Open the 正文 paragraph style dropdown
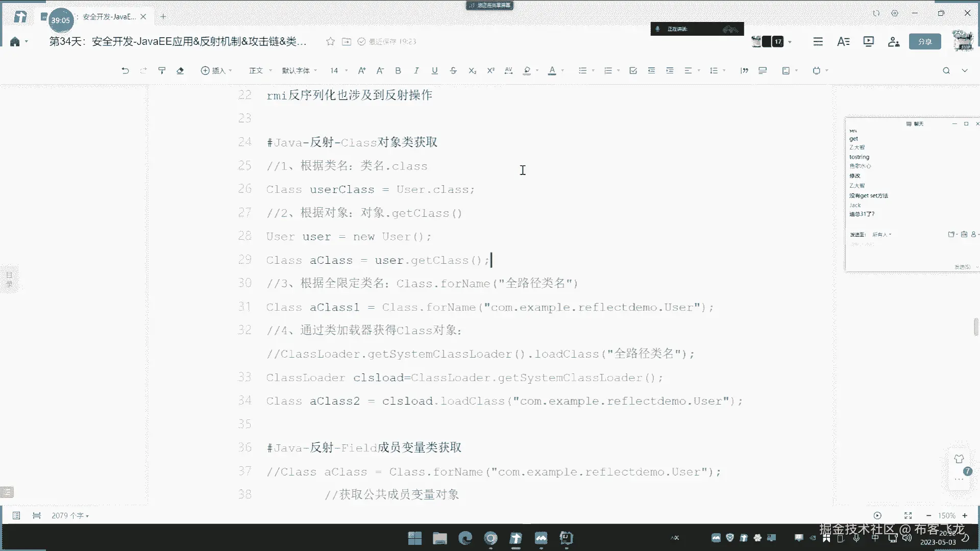 (x=260, y=70)
